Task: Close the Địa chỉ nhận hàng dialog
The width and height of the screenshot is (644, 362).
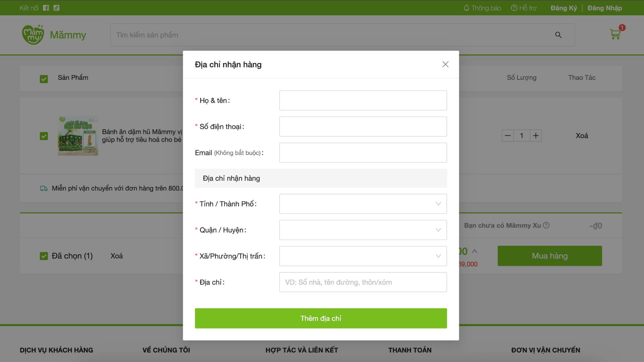Action: point(445,64)
